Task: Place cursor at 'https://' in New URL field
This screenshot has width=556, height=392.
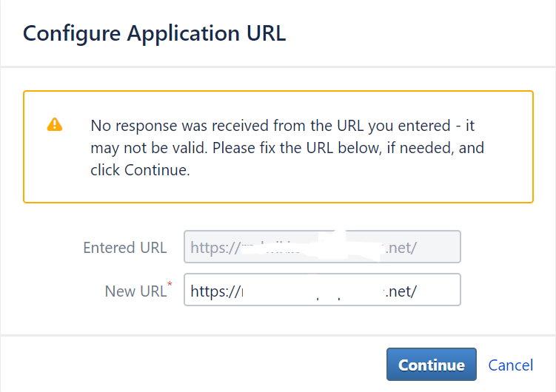Action: 215,291
